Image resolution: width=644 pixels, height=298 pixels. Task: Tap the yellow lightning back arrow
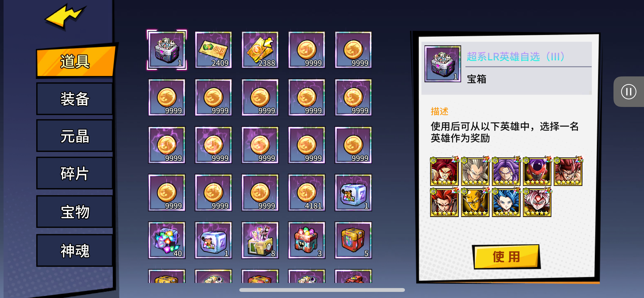(65, 16)
